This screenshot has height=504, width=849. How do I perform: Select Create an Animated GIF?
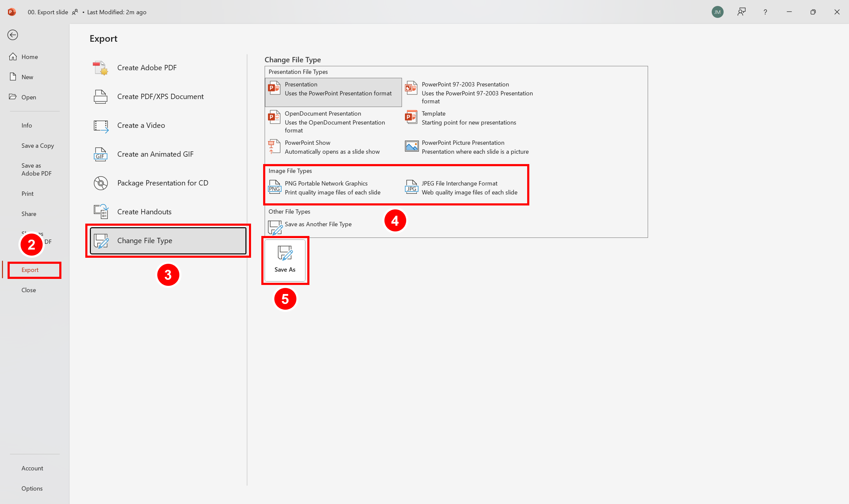(155, 154)
